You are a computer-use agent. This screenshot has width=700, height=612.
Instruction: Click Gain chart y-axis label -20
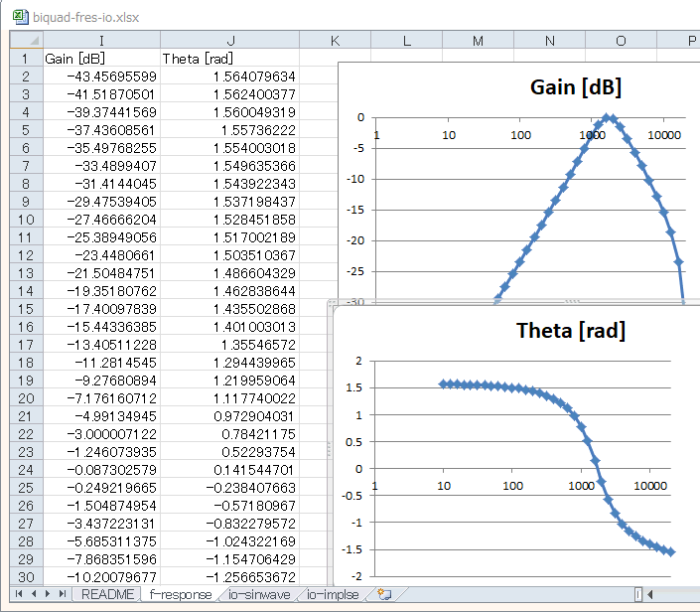[355, 240]
